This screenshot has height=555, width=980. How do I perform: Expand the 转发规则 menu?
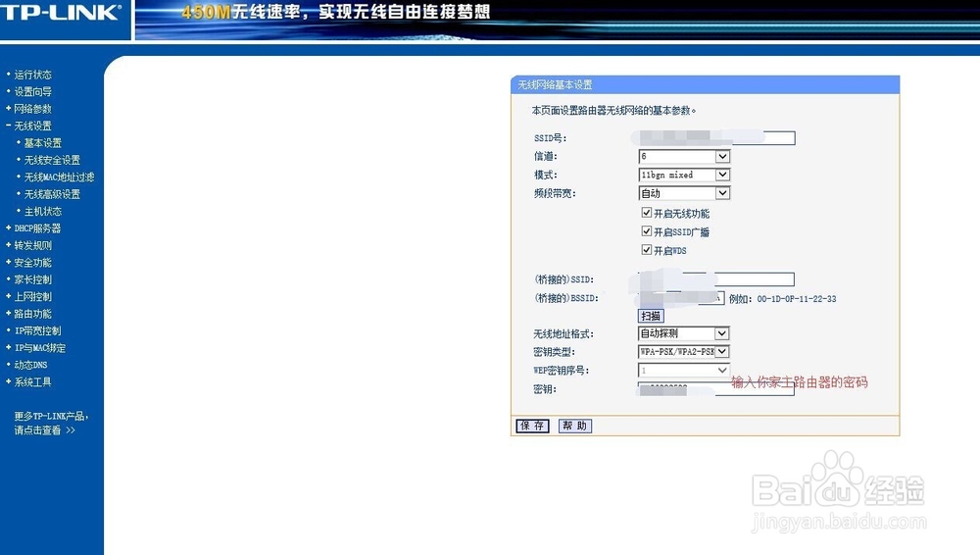point(32,245)
